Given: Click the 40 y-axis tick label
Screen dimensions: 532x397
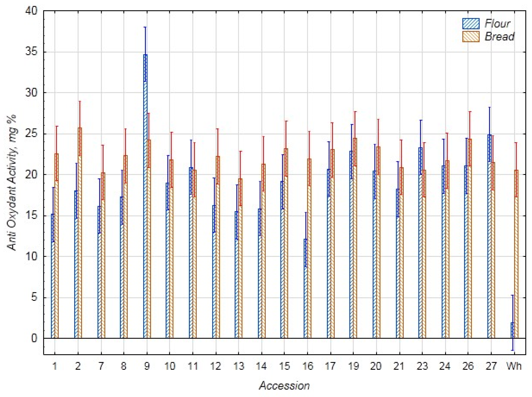Looking at the screenshot, I should (31, 11).
